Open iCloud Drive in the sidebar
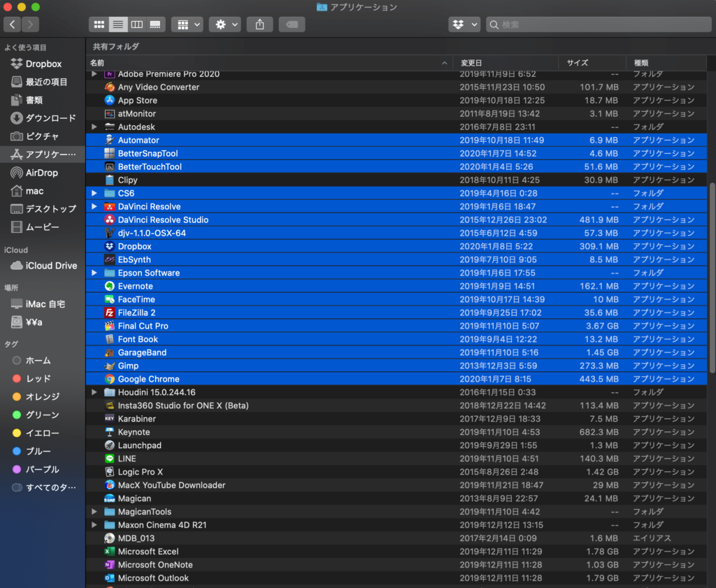The image size is (716, 588). [43, 266]
